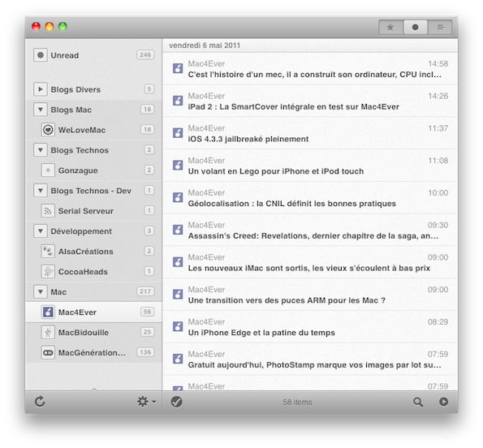Show all items list filter
Image resolution: width=483 pixels, height=448 pixels.
tap(440, 28)
